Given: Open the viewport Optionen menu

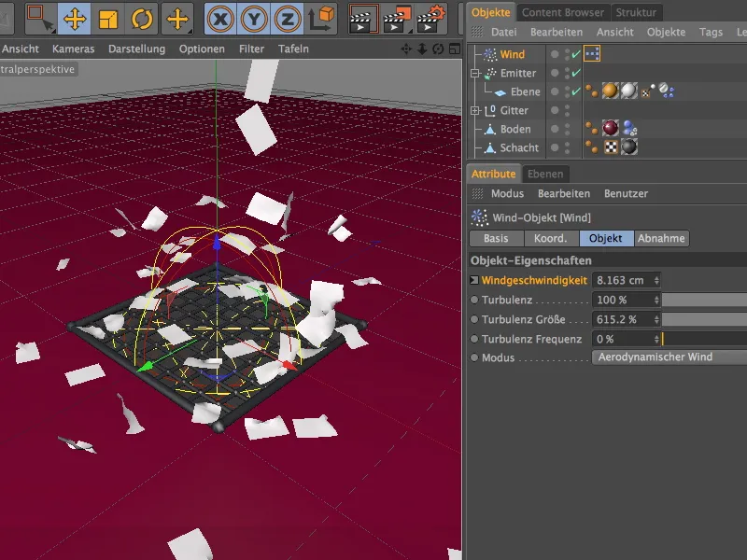Looking at the screenshot, I should (202, 49).
